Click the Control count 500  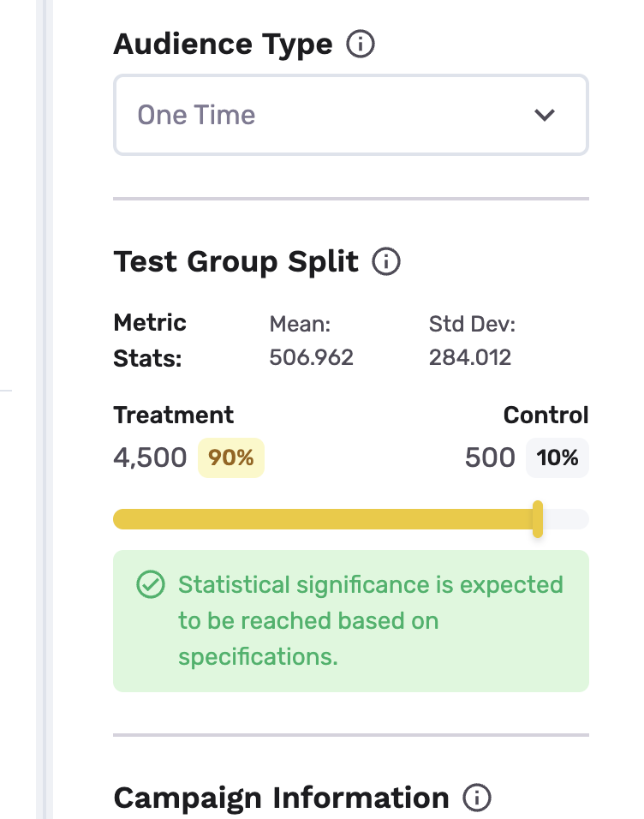click(490, 457)
